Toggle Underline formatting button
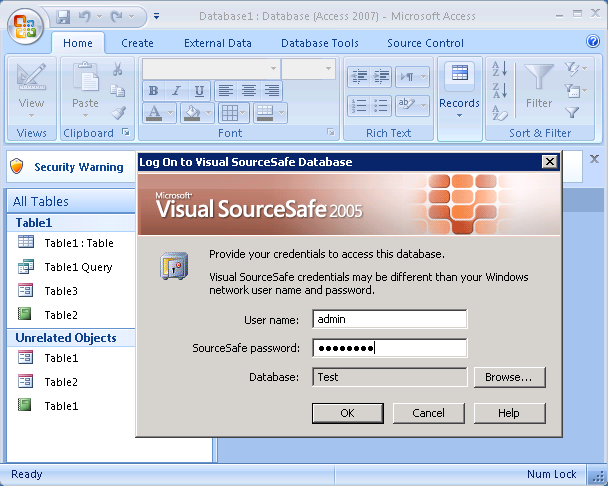Viewport: 608px width, 486px height. point(199,91)
